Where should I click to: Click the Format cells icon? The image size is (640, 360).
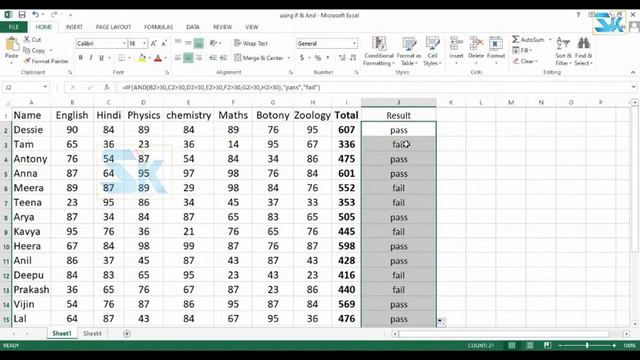(496, 44)
